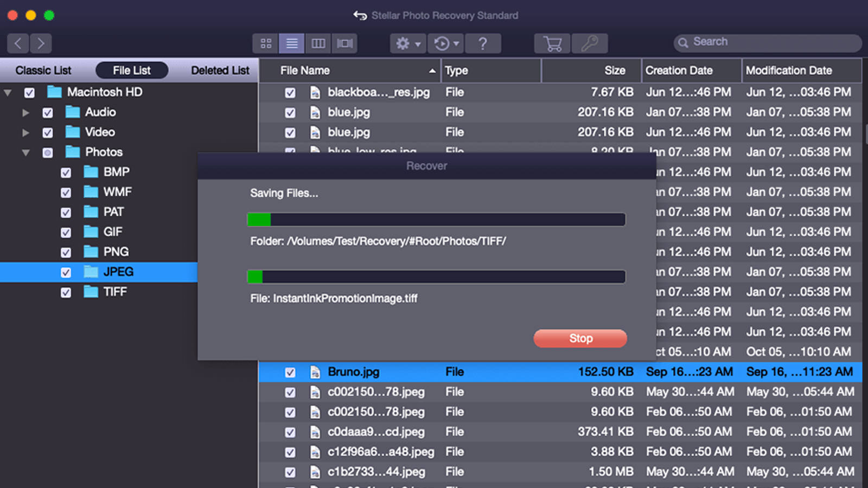Click the Video folder icon
The image size is (868, 488).
(x=73, y=132)
